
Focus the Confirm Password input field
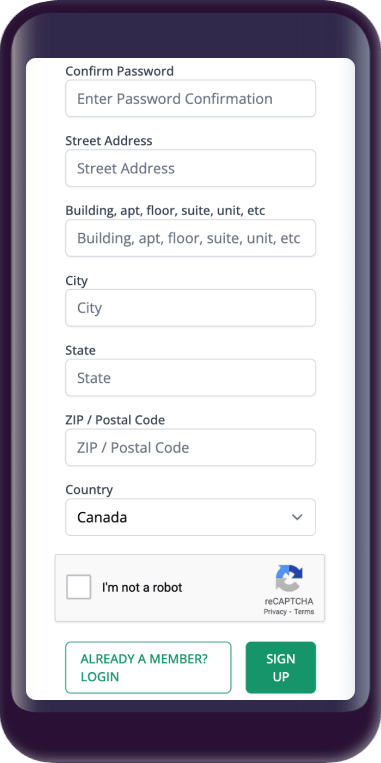190,98
